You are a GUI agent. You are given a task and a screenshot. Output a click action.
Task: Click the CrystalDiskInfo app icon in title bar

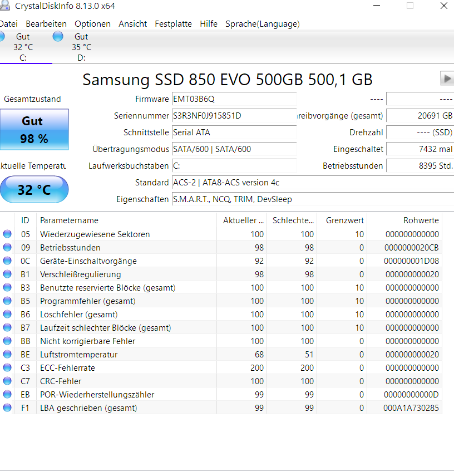click(x=5, y=6)
